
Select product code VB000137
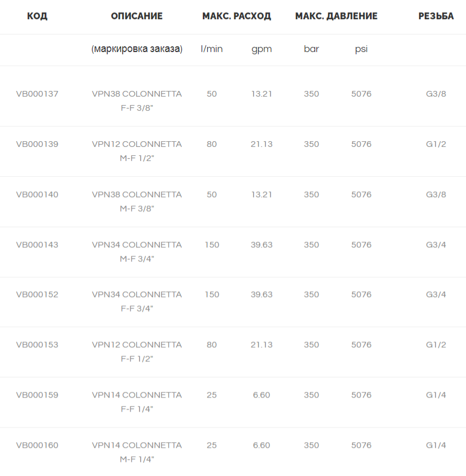(37, 94)
